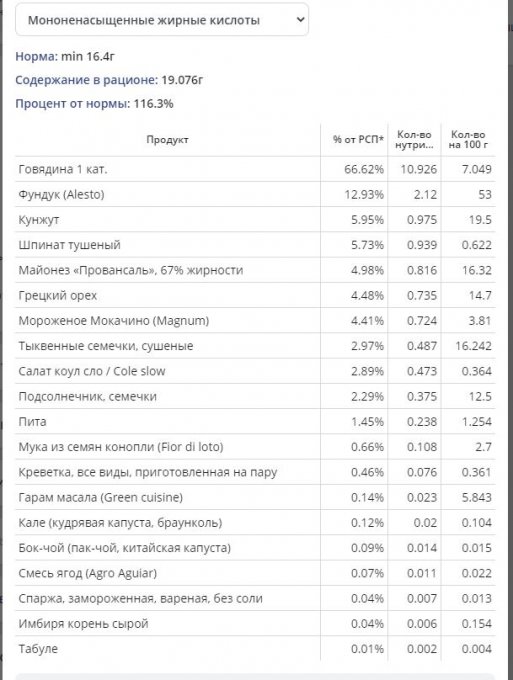
Task: Click the dropdown chevron arrow
Action: click(300, 20)
